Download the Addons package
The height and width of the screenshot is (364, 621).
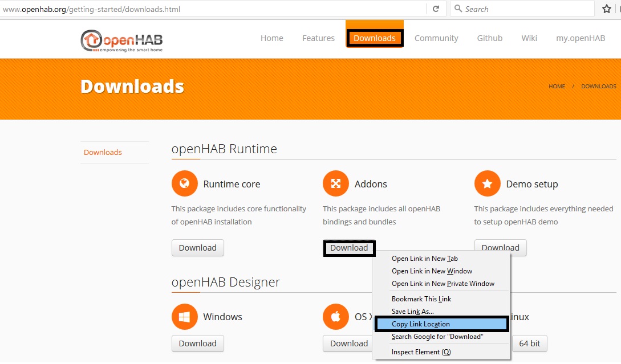tap(349, 248)
